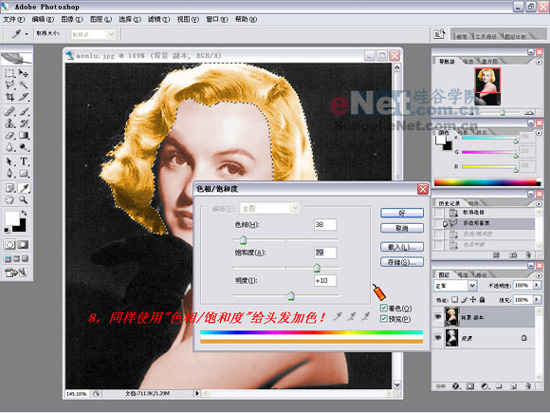Toggle lock transparent pixels in Layers panel
The width and height of the screenshot is (550, 413).
tap(455, 299)
